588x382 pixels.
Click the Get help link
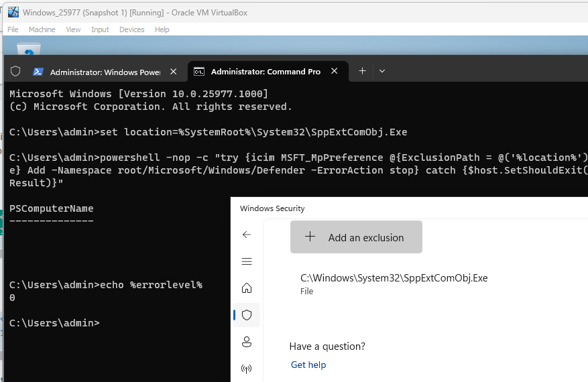pyautogui.click(x=308, y=365)
